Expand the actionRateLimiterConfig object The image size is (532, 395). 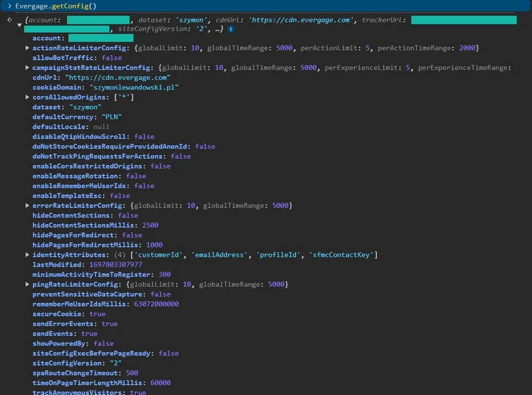click(28, 48)
